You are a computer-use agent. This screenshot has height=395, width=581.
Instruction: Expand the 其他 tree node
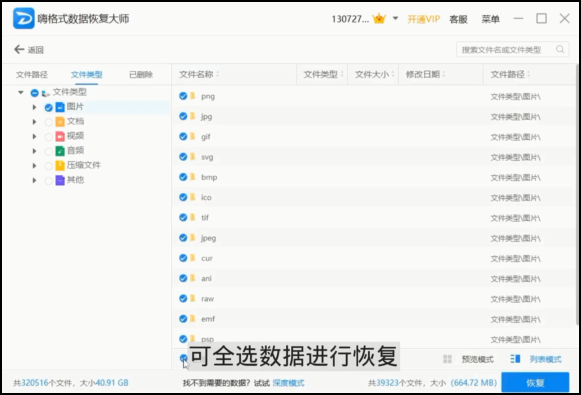tap(34, 180)
